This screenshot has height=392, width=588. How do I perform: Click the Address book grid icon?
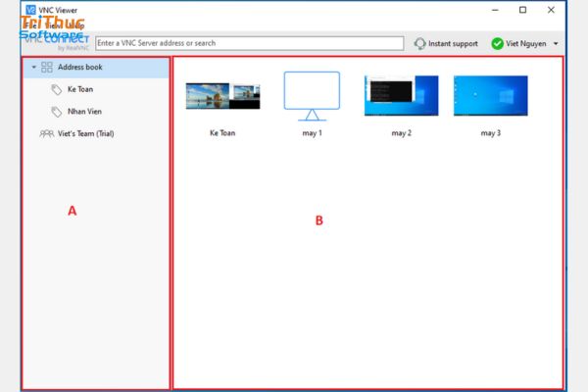click(x=47, y=68)
